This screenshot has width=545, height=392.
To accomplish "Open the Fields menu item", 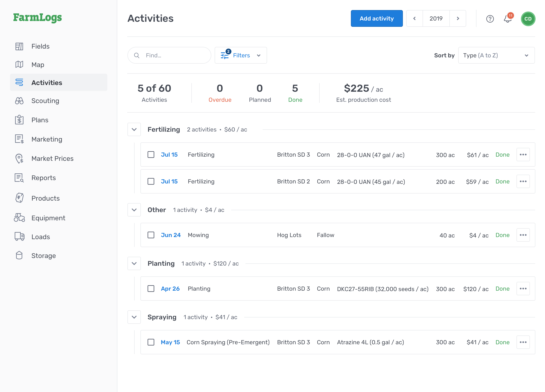I will click(x=59, y=46).
